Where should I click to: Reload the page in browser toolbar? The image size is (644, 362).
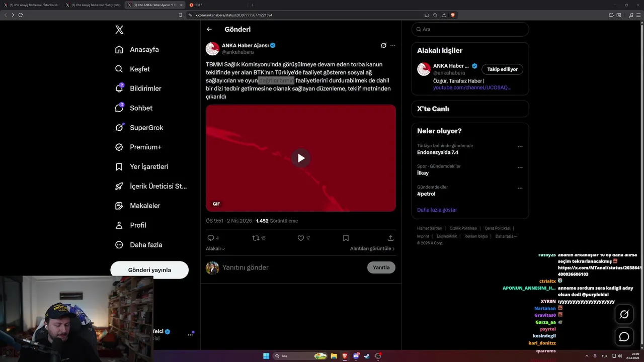21,15
